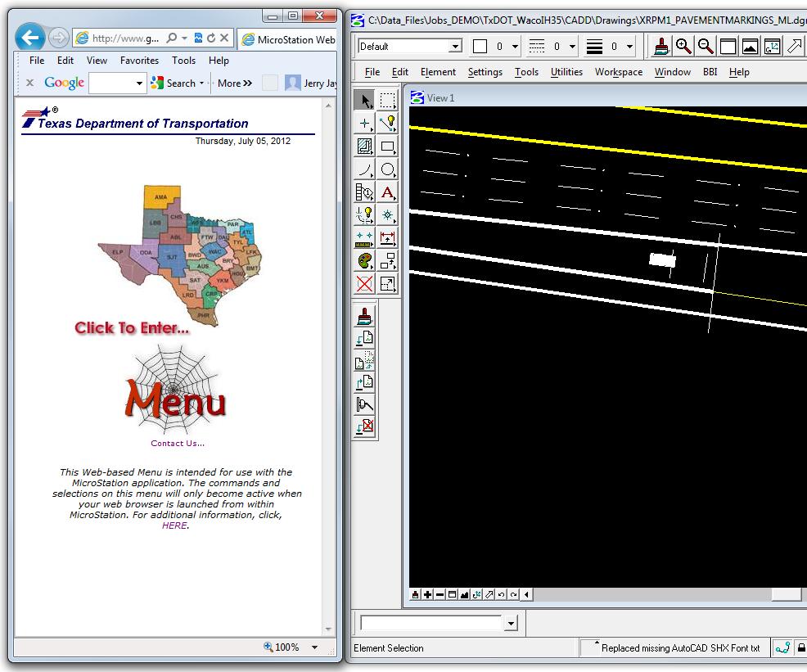Screen dimensions: 807x672
Task: Expand the Google toolbar search box dropdown
Action: pos(139,83)
